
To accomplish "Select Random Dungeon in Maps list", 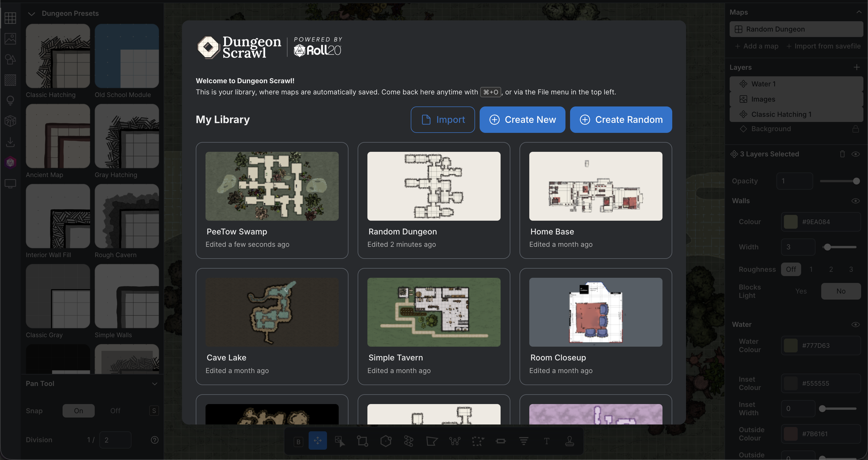I will point(796,29).
